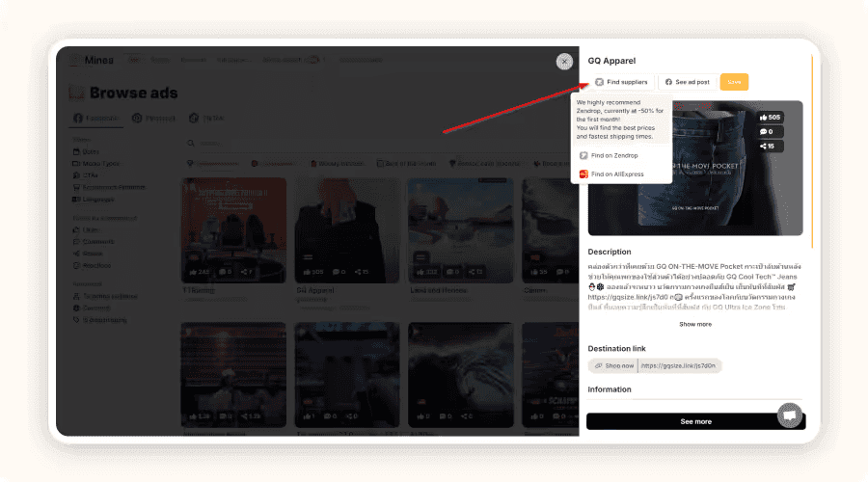This screenshot has width=868, height=482.
Task: Close the ad detail panel
Action: click(x=564, y=62)
